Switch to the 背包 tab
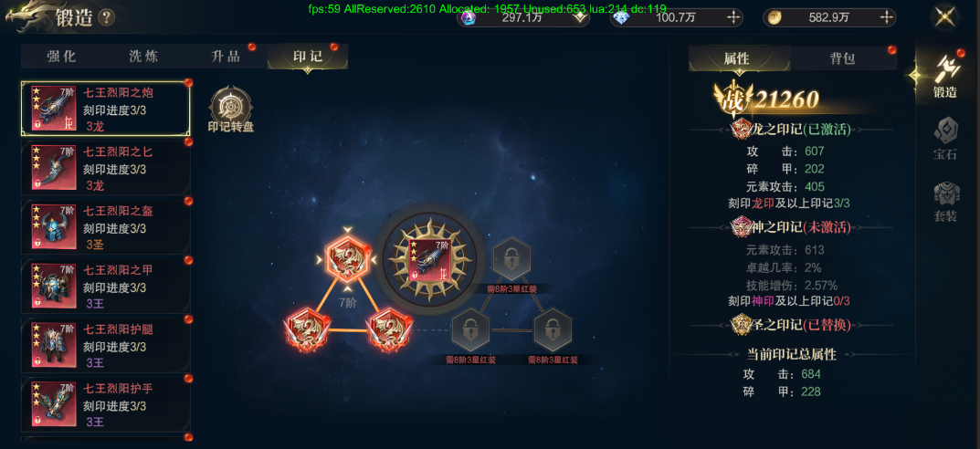This screenshot has height=449, width=980. click(842, 58)
